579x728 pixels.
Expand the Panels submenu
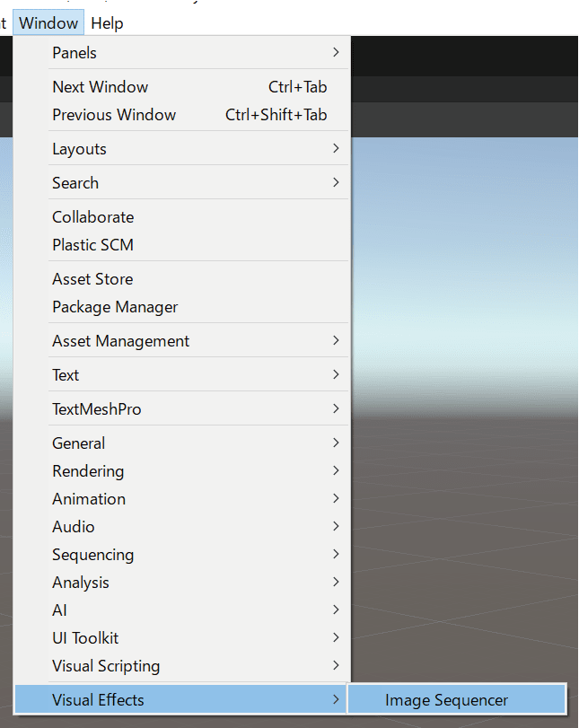coord(181,52)
